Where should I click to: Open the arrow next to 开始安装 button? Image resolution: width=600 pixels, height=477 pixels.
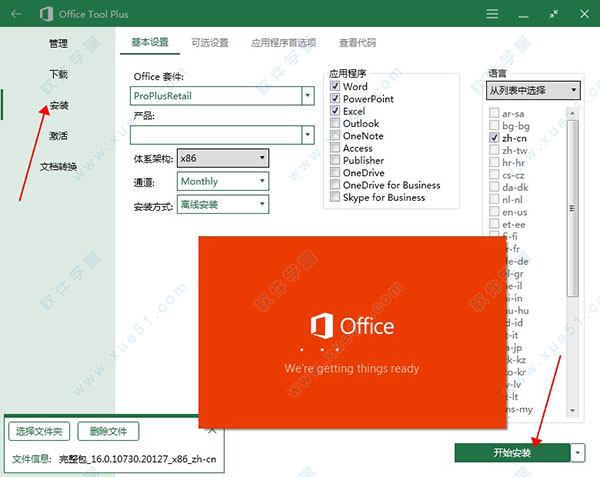tap(578, 453)
